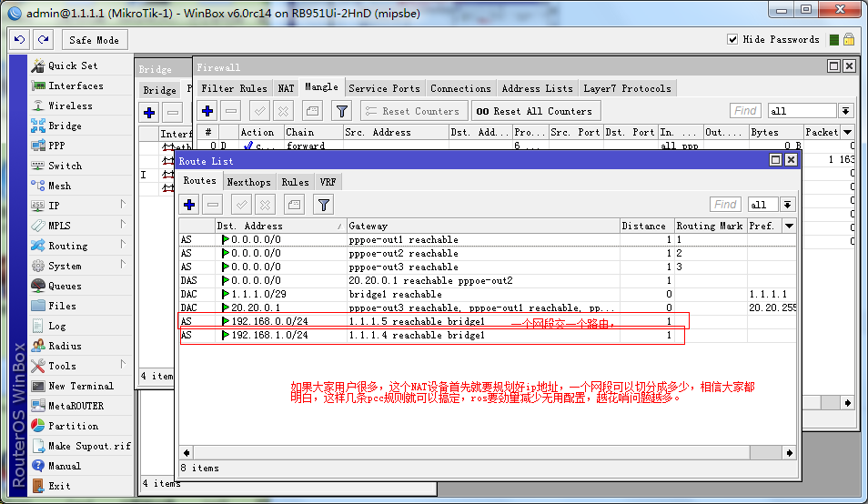The image size is (868, 504).
Task: Expand the Tools submenu arrow
Action: tap(123, 365)
